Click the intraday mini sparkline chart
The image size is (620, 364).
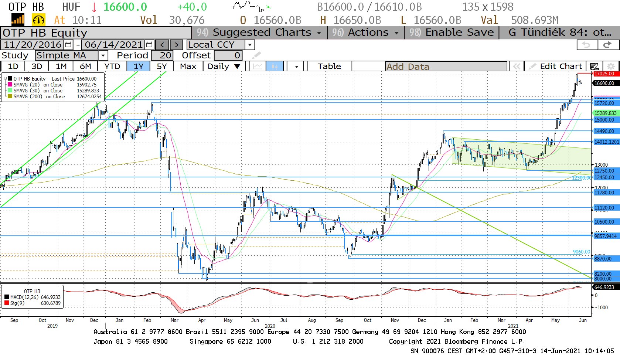pyautogui.click(x=252, y=6)
